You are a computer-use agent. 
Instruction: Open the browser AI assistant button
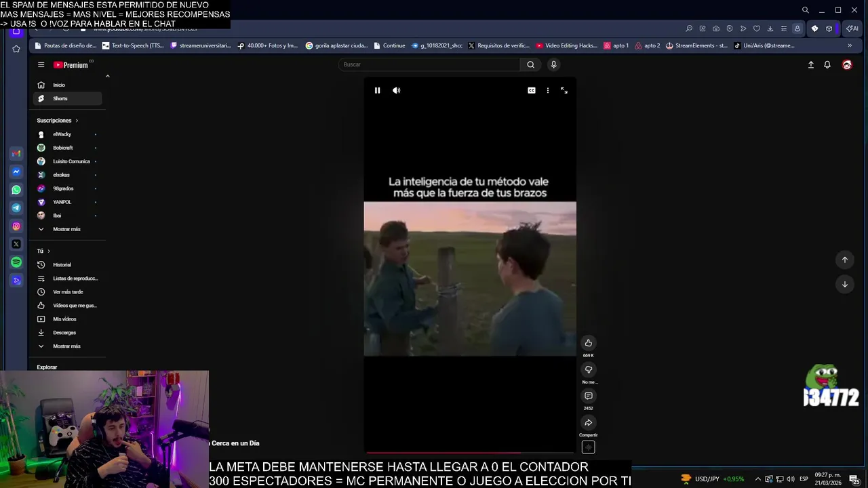click(852, 28)
